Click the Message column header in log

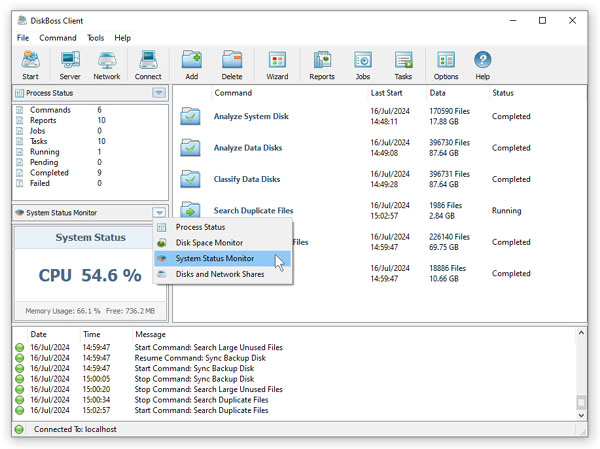pyautogui.click(x=150, y=335)
